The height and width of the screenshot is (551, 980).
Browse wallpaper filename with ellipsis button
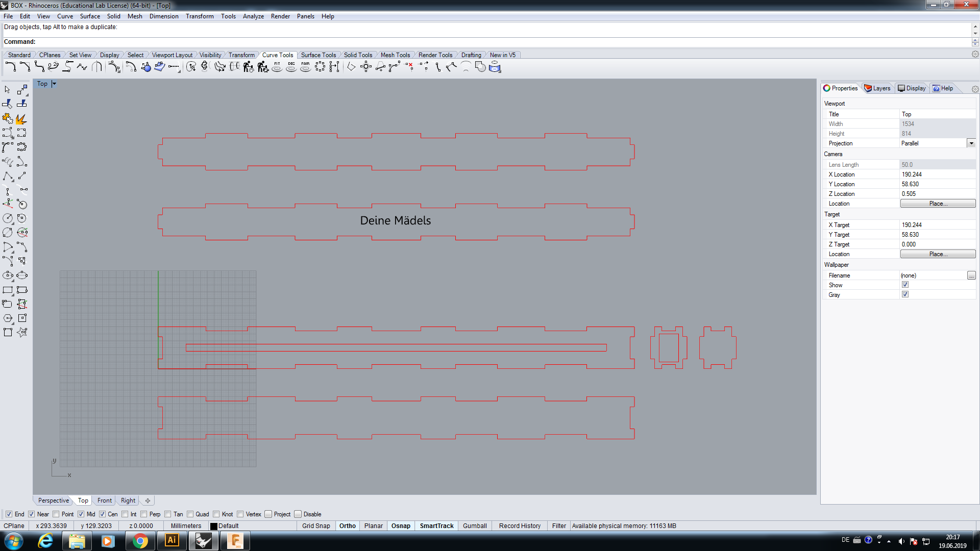pyautogui.click(x=971, y=275)
